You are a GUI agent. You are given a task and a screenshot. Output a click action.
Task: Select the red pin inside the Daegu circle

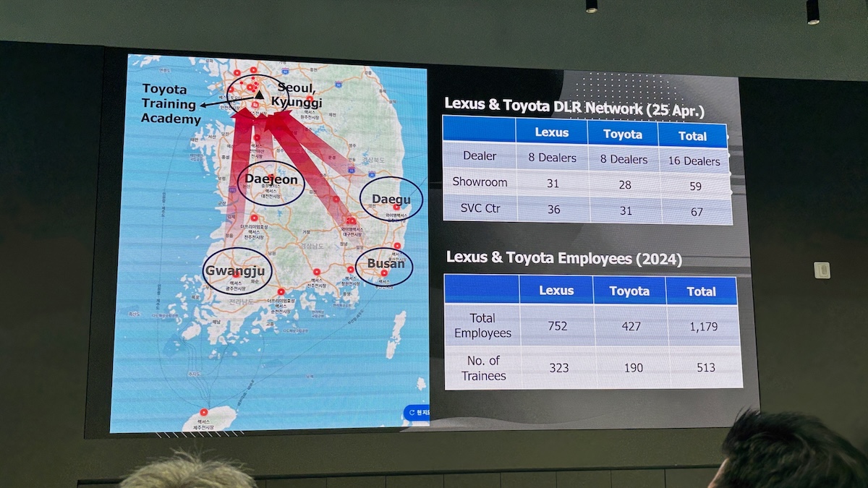point(396,207)
